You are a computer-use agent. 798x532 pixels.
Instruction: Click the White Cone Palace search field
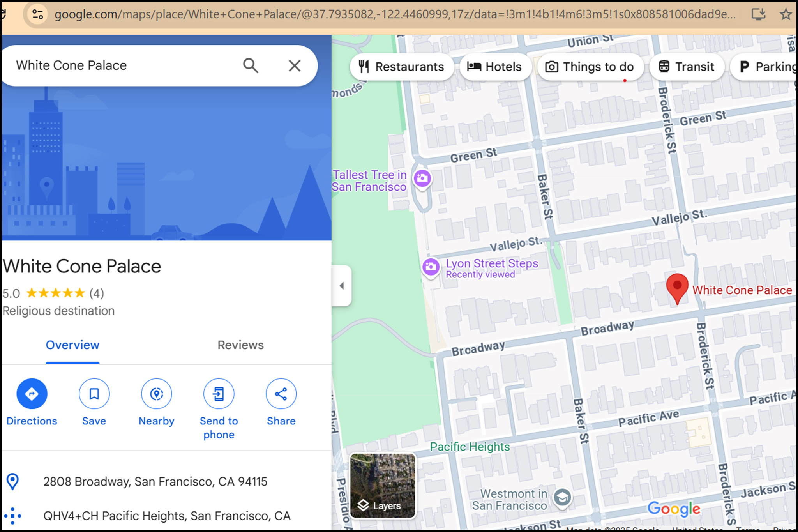[x=117, y=65]
